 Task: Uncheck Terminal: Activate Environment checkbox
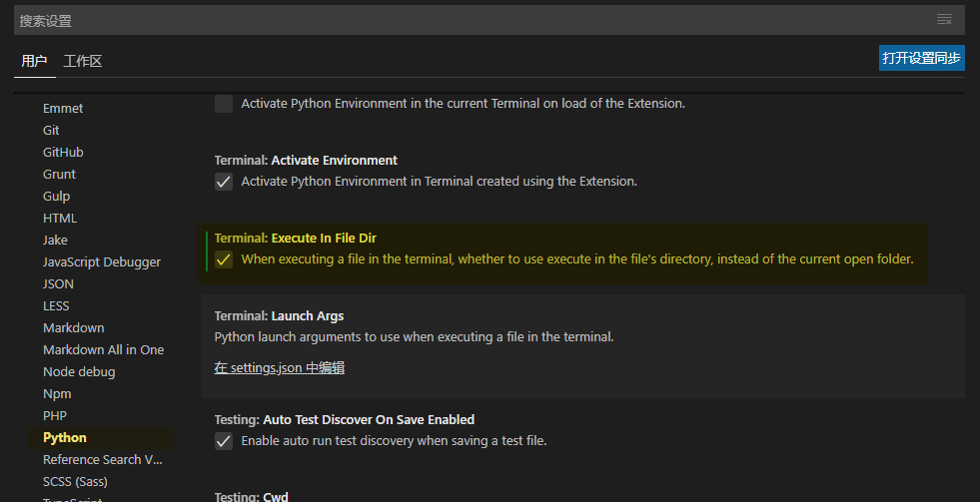tap(224, 182)
